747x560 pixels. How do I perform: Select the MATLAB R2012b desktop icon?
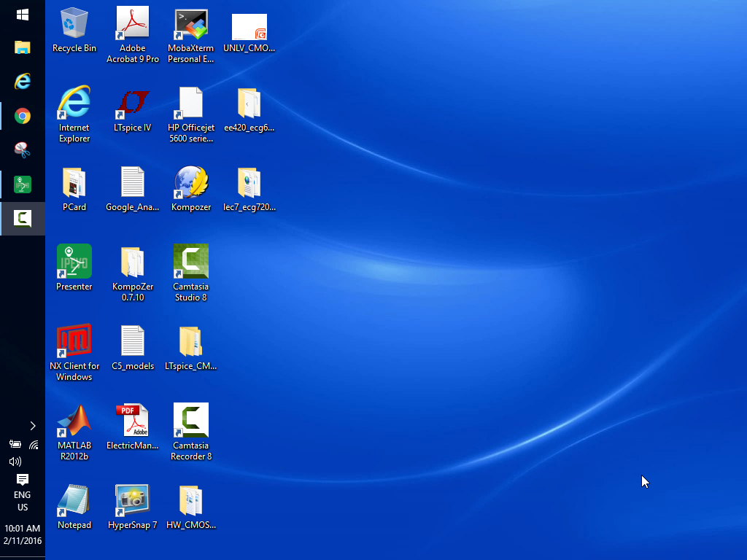[74, 421]
